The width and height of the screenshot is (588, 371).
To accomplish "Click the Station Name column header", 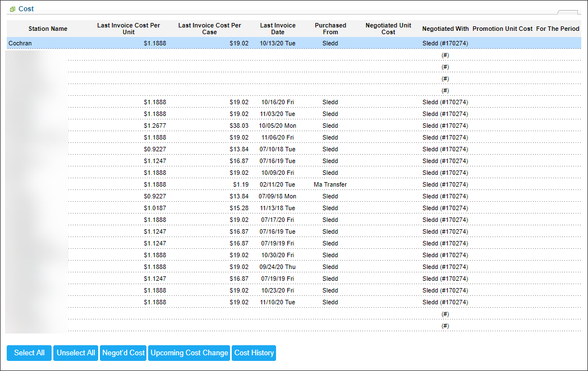I will point(48,29).
